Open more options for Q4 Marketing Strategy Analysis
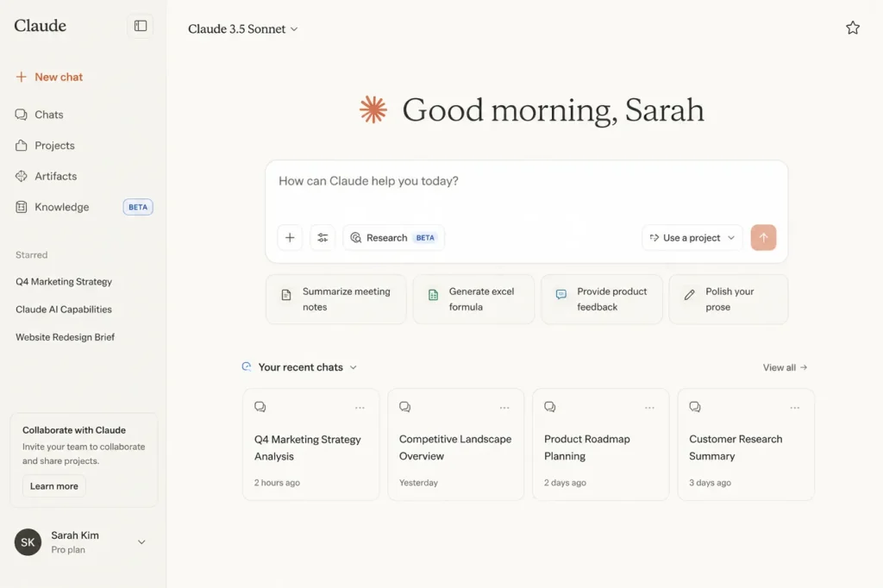The height and width of the screenshot is (588, 883). point(360,408)
